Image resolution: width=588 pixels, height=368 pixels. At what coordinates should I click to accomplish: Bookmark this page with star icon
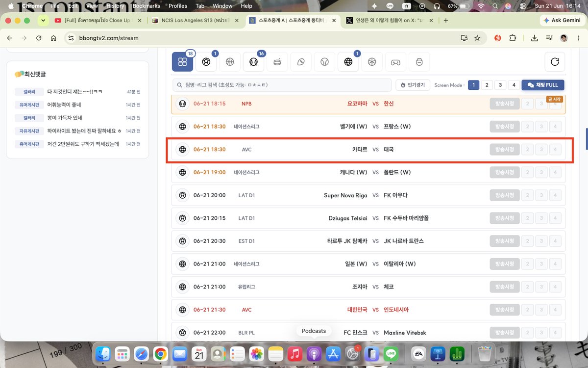tap(477, 38)
